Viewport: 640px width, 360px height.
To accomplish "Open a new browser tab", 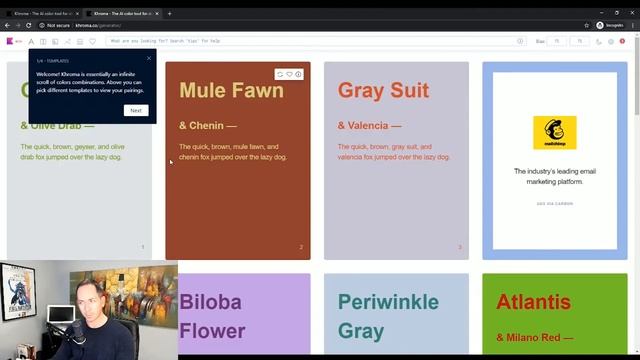I will point(169,13).
